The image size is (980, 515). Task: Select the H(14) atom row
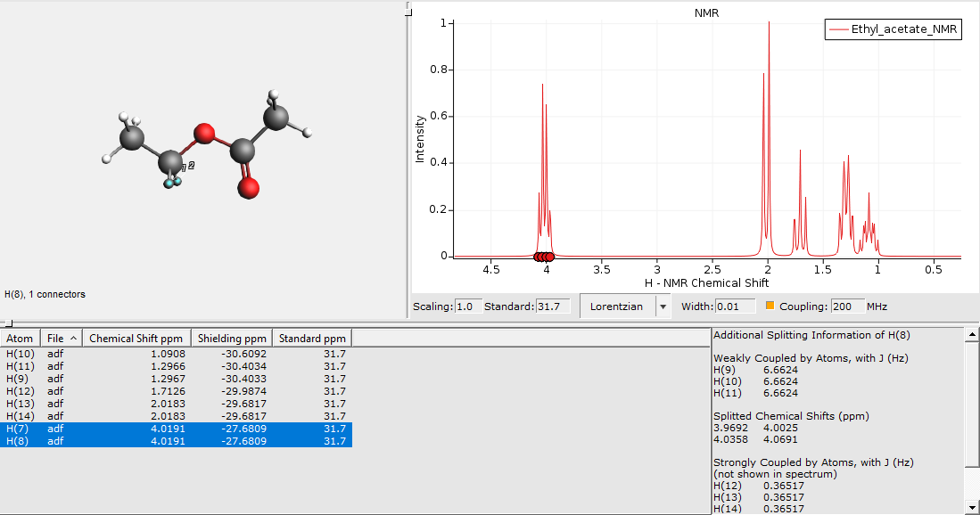tap(177, 416)
